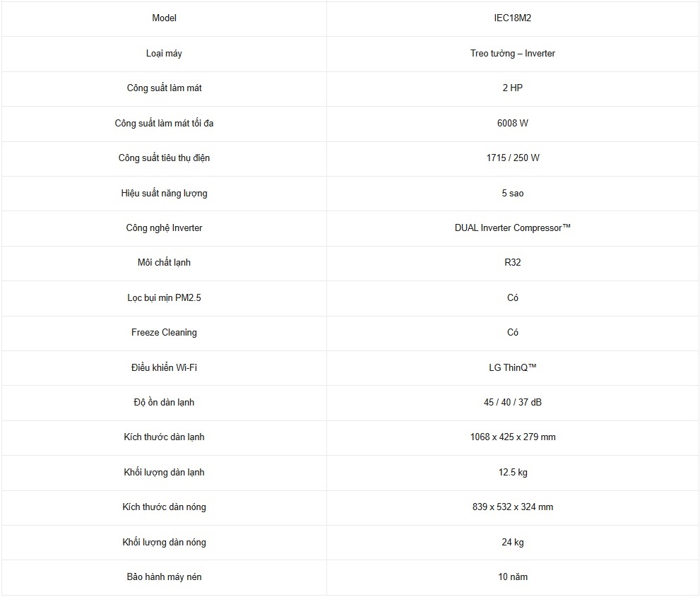This screenshot has width=700, height=597.
Task: Click the "1715 / 250 W" value
Action: point(512,158)
